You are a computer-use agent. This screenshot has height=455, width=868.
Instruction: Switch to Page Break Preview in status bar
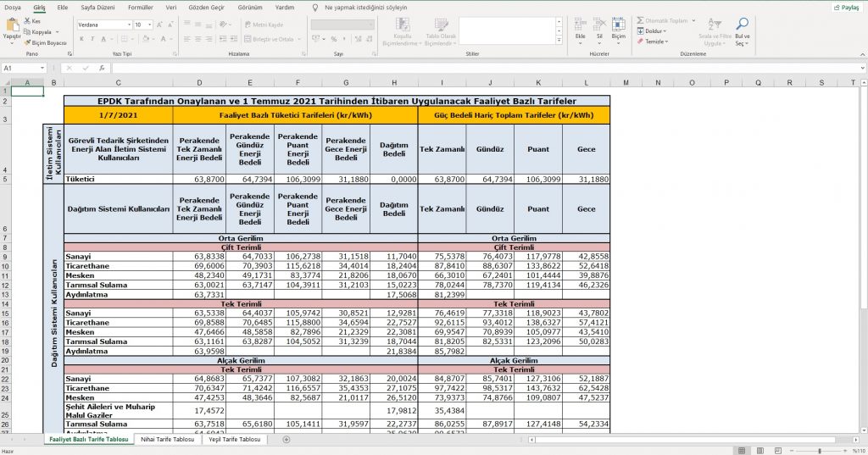pyautogui.click(x=778, y=451)
